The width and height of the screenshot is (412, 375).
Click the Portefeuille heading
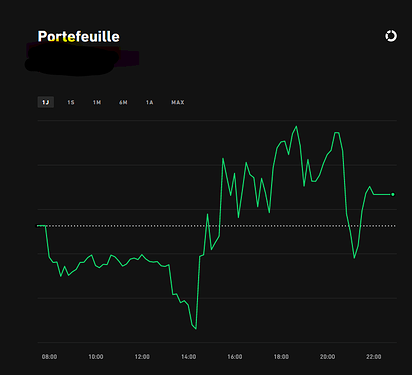(x=79, y=37)
